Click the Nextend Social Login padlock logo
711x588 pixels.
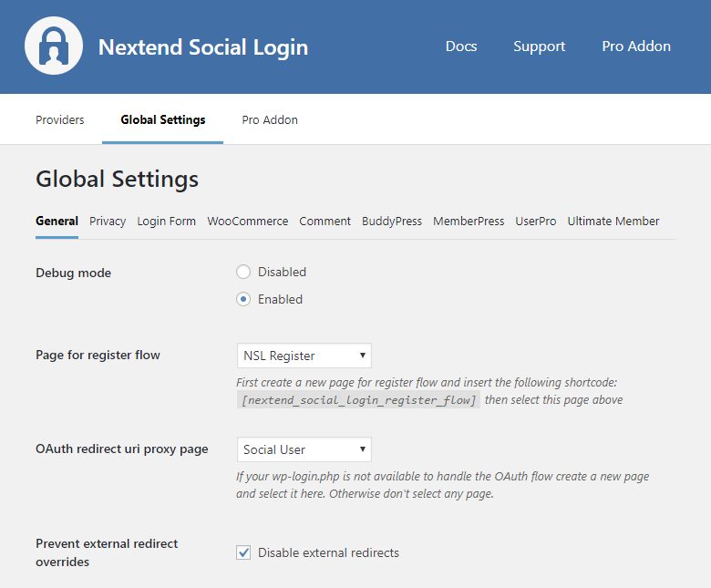[54, 46]
